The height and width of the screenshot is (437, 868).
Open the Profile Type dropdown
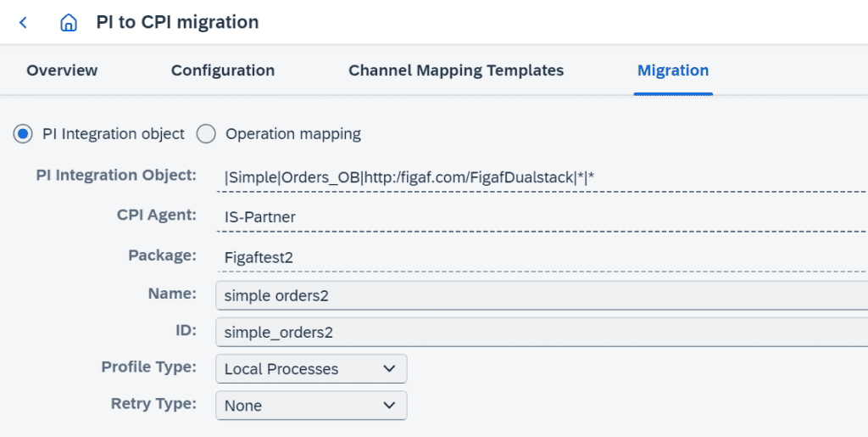(311, 369)
